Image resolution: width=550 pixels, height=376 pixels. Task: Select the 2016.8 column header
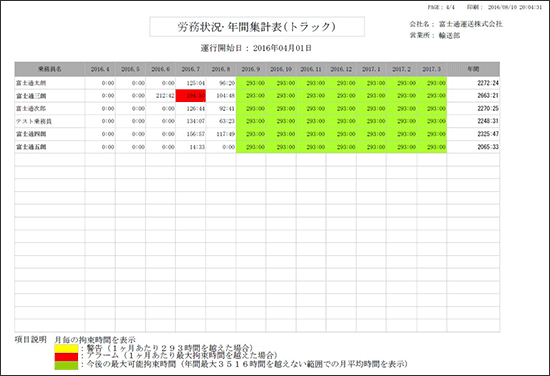(x=221, y=69)
